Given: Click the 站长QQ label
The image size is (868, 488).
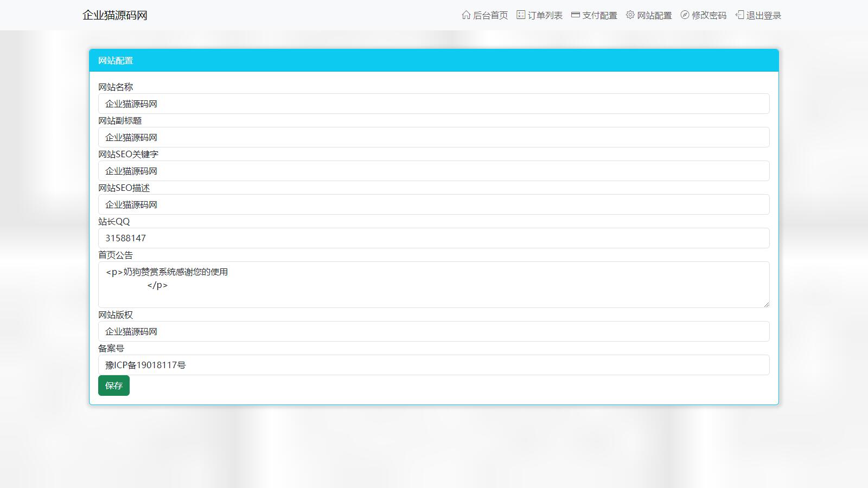Looking at the screenshot, I should (114, 221).
